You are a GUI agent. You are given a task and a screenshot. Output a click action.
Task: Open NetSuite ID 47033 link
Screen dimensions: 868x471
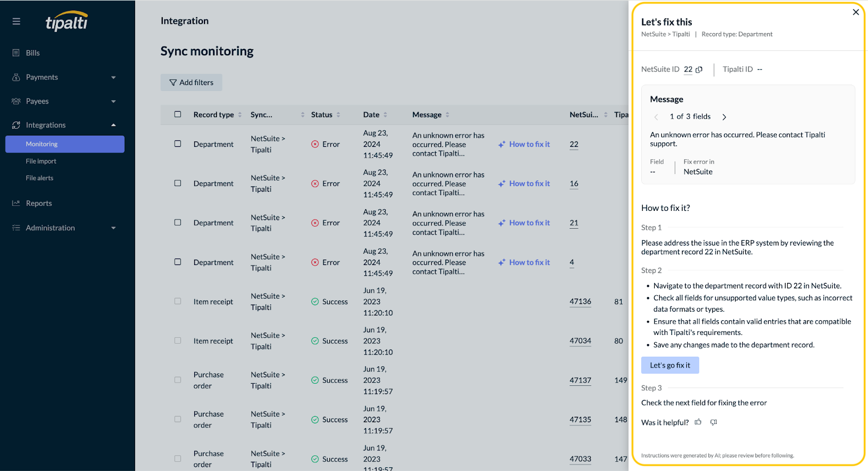(580, 459)
